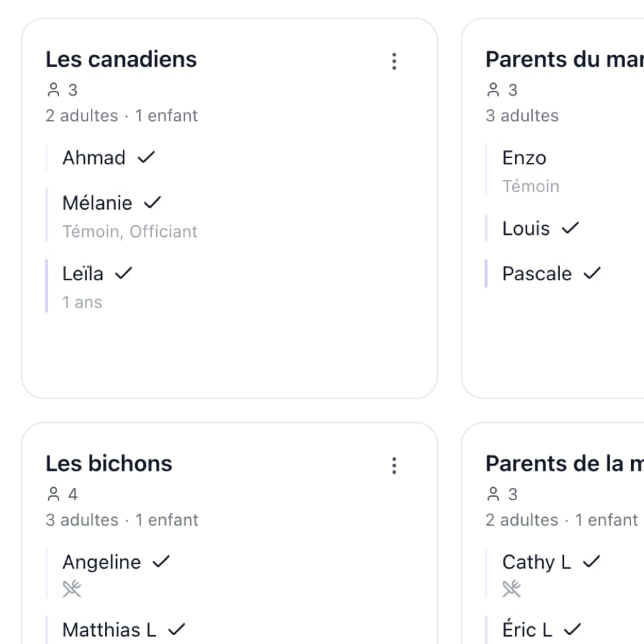Click the dietary restriction icon under Cathy L
The width and height of the screenshot is (644, 644).
point(511,589)
